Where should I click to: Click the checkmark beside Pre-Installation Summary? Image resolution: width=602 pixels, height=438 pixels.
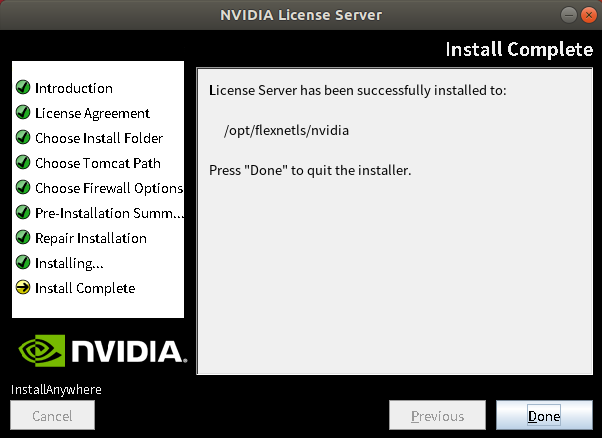coord(23,212)
